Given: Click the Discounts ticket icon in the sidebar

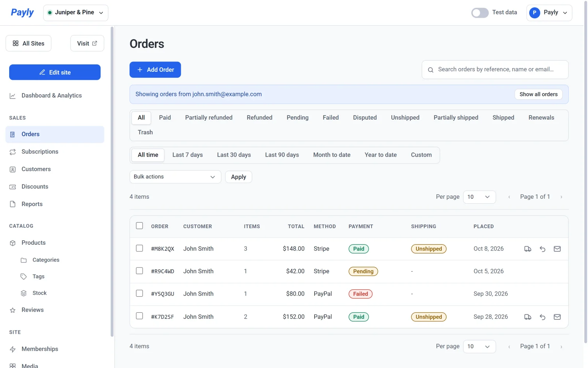Looking at the screenshot, I should tap(12, 187).
